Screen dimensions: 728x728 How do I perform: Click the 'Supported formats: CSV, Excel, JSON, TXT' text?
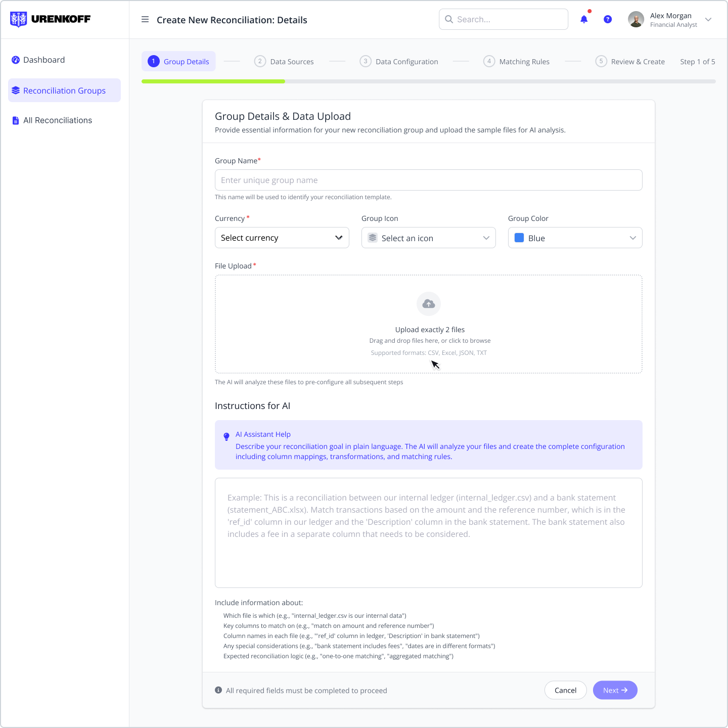[429, 353]
